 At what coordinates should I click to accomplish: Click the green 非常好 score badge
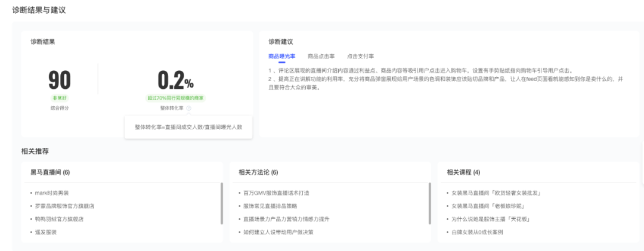[60, 98]
